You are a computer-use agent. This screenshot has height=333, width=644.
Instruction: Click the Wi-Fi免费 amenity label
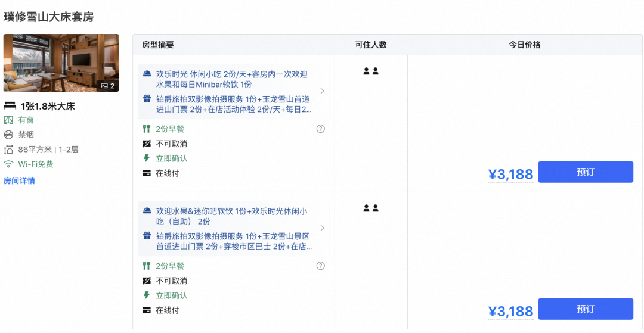coord(36,164)
